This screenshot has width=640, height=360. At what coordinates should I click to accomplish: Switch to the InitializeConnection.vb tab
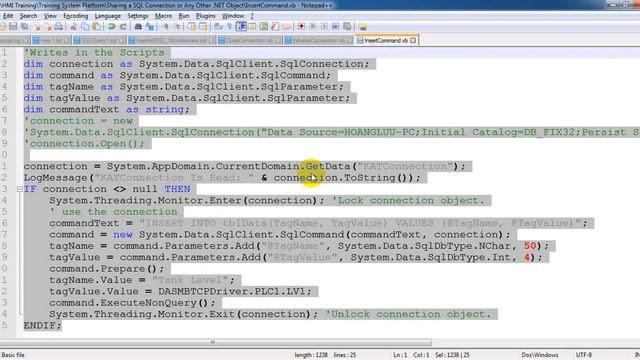pyautogui.click(x=320, y=40)
